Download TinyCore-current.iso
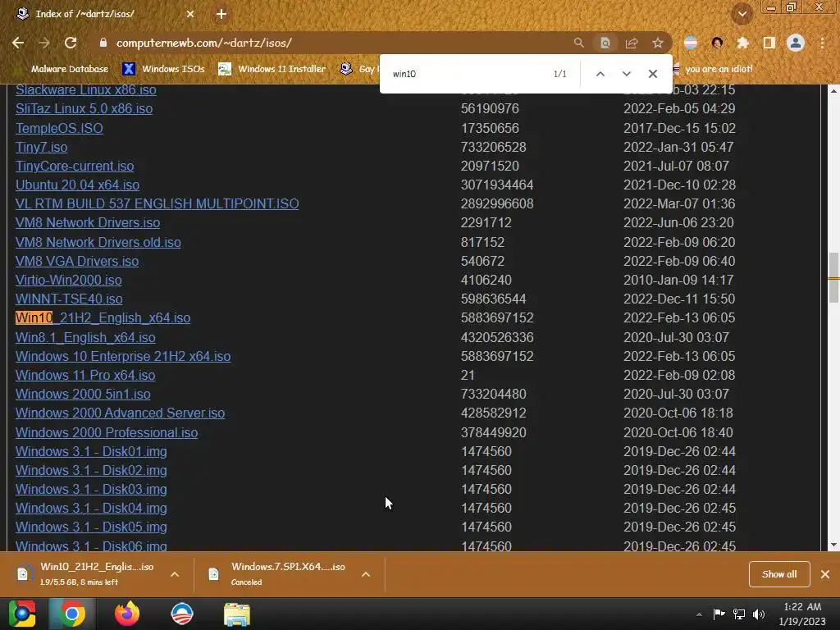The height and width of the screenshot is (630, 840). click(75, 166)
